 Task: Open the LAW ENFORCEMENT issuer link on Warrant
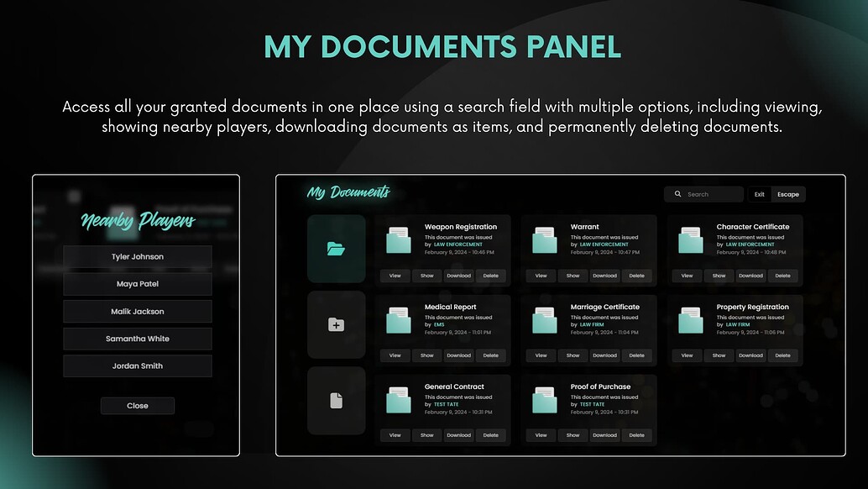(603, 244)
